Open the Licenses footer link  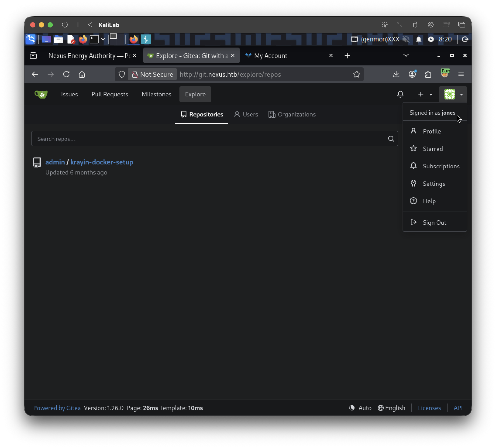(429, 408)
